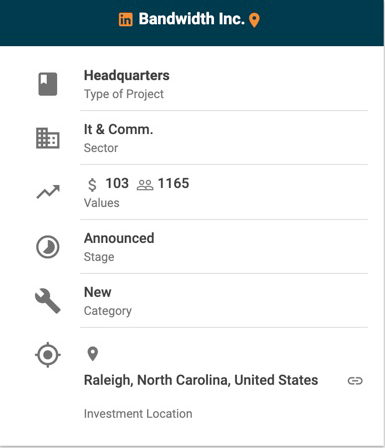Select the It & Comm. sector row
385x448 pixels.
pos(224,138)
